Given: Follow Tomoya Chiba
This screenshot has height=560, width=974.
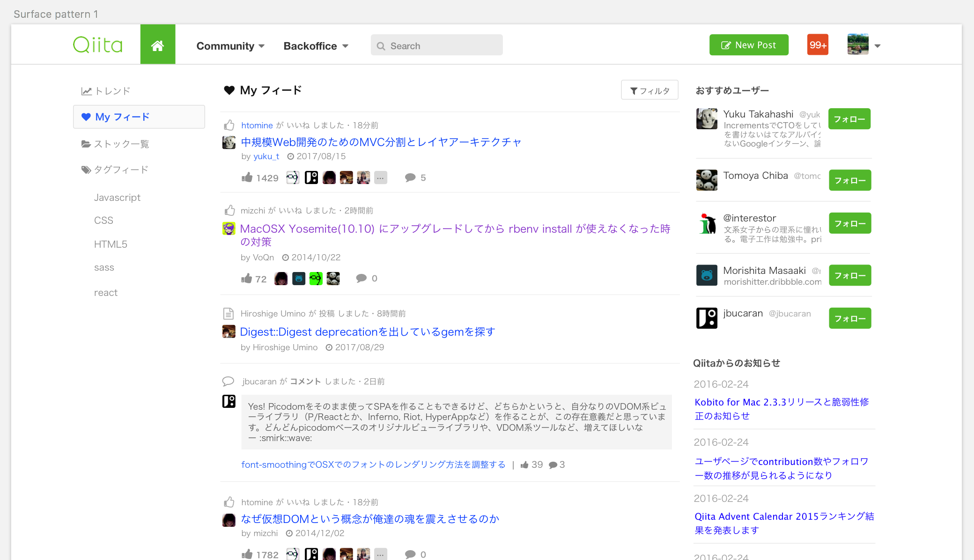Looking at the screenshot, I should point(849,180).
